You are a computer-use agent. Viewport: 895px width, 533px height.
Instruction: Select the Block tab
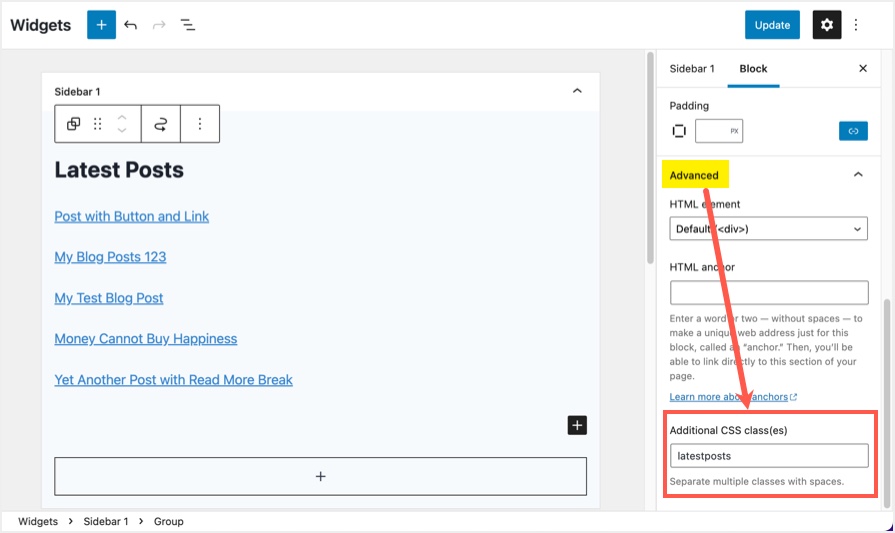(x=753, y=68)
